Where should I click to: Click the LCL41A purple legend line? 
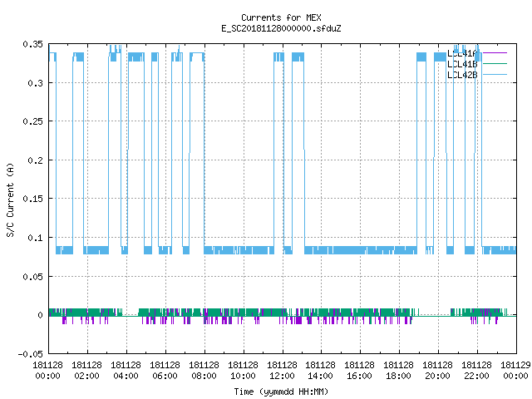pyautogui.click(x=495, y=53)
